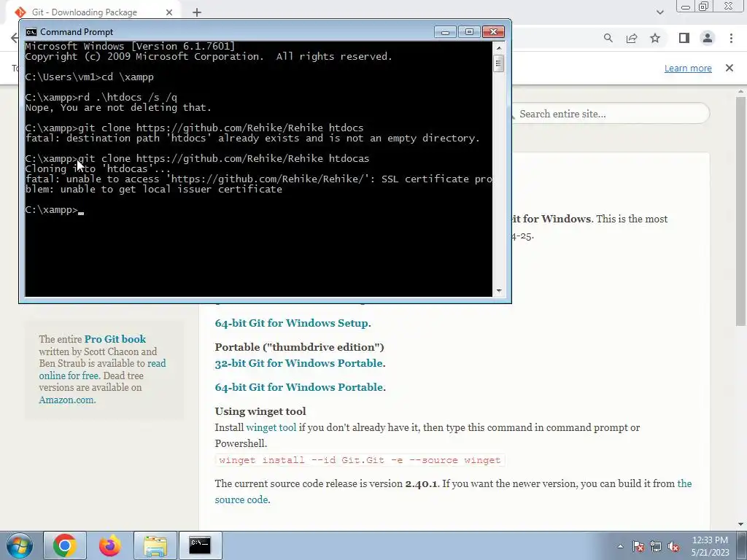This screenshot has height=560, width=747.
Task: Open the Learn more link in the infobar
Action: tap(688, 68)
